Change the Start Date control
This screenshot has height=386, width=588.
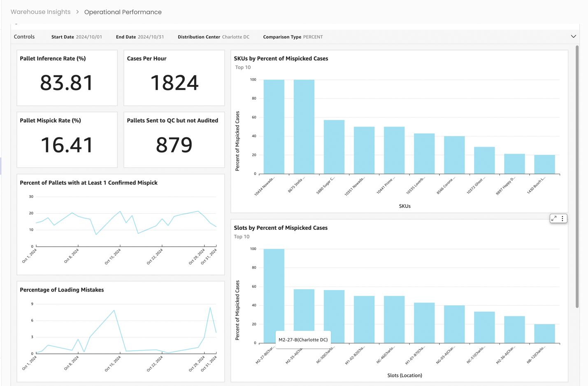click(77, 37)
